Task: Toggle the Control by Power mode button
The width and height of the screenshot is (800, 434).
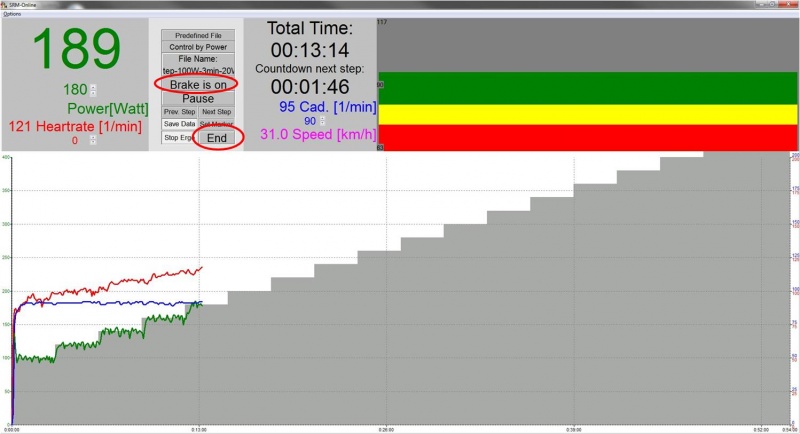Action: tap(198, 47)
